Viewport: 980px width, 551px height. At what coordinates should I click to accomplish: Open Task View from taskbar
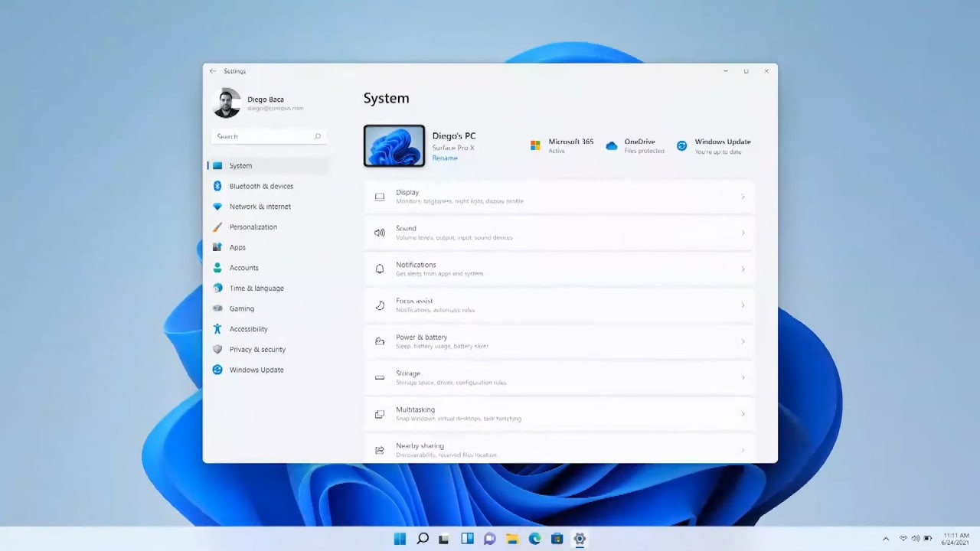[444, 539]
